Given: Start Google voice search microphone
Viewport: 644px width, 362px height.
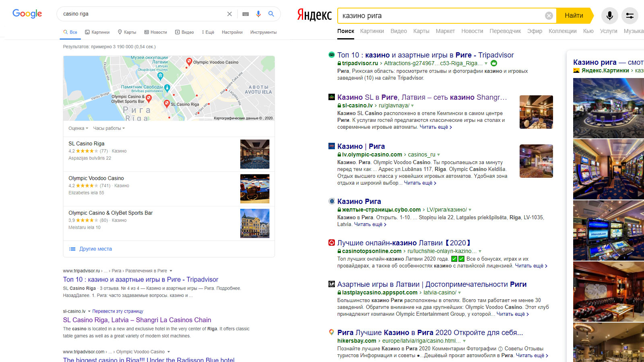Looking at the screenshot, I should (x=258, y=14).
